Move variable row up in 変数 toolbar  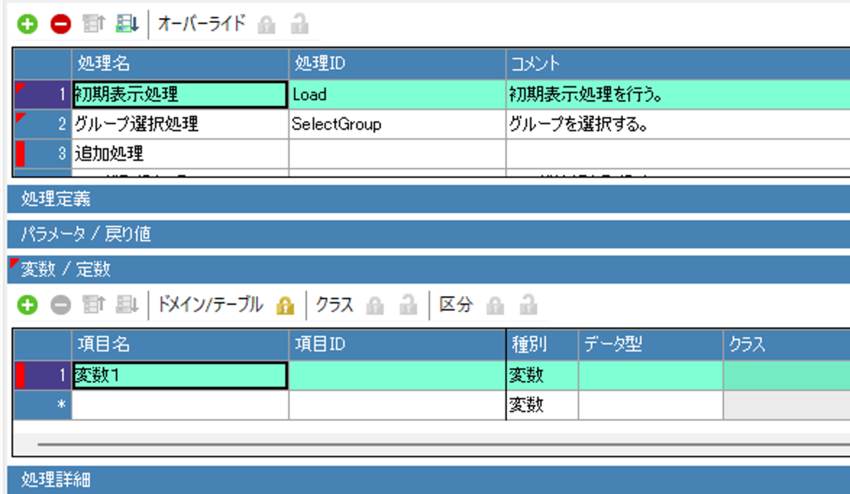[93, 305]
